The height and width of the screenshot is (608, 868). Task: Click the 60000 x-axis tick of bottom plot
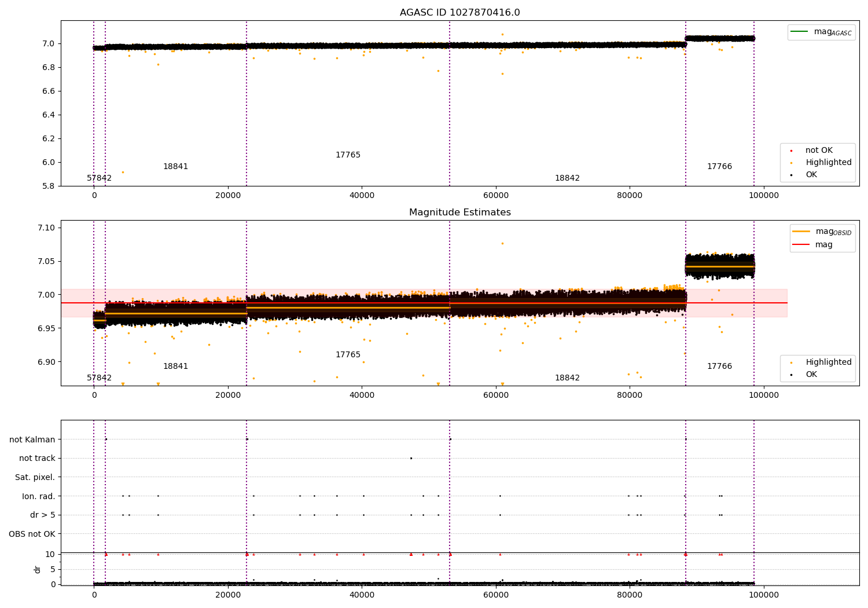click(496, 595)
